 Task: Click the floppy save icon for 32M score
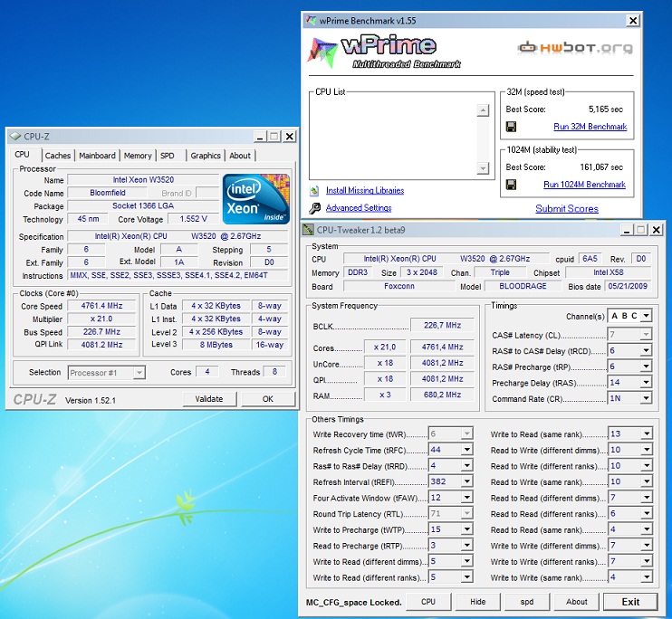pos(511,127)
